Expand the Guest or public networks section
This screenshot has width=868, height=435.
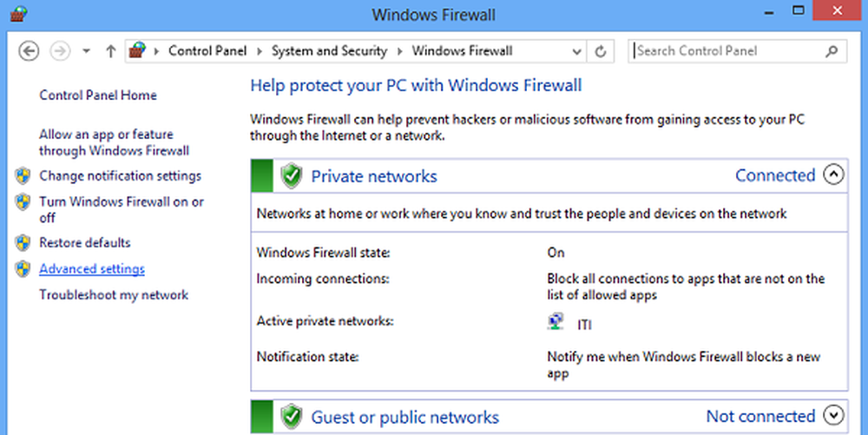pos(832,416)
